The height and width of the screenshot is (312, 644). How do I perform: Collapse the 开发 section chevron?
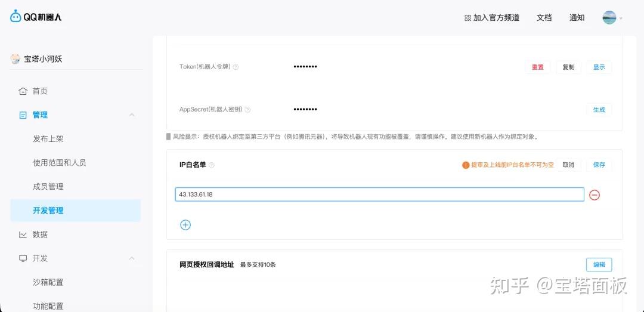pyautogui.click(x=132, y=258)
